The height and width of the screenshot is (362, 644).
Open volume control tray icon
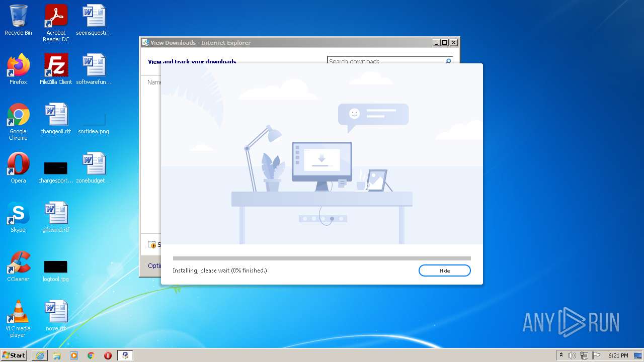[572, 355]
